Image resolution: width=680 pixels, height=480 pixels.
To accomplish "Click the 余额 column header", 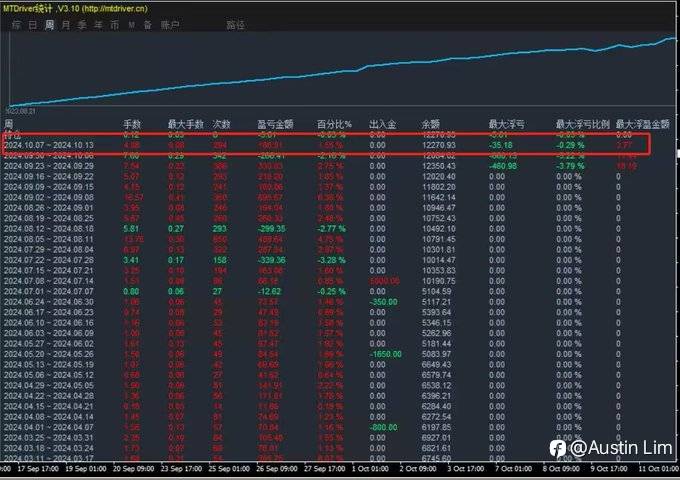I will (x=431, y=124).
